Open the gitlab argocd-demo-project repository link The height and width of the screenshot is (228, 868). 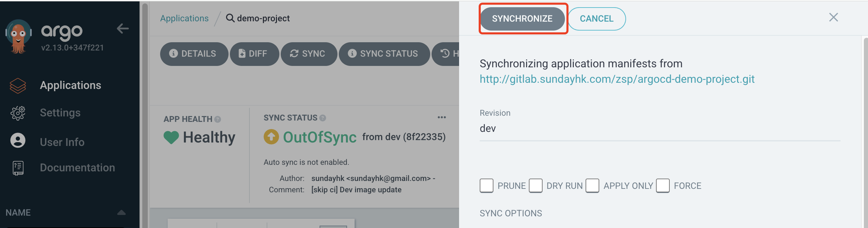(617, 79)
